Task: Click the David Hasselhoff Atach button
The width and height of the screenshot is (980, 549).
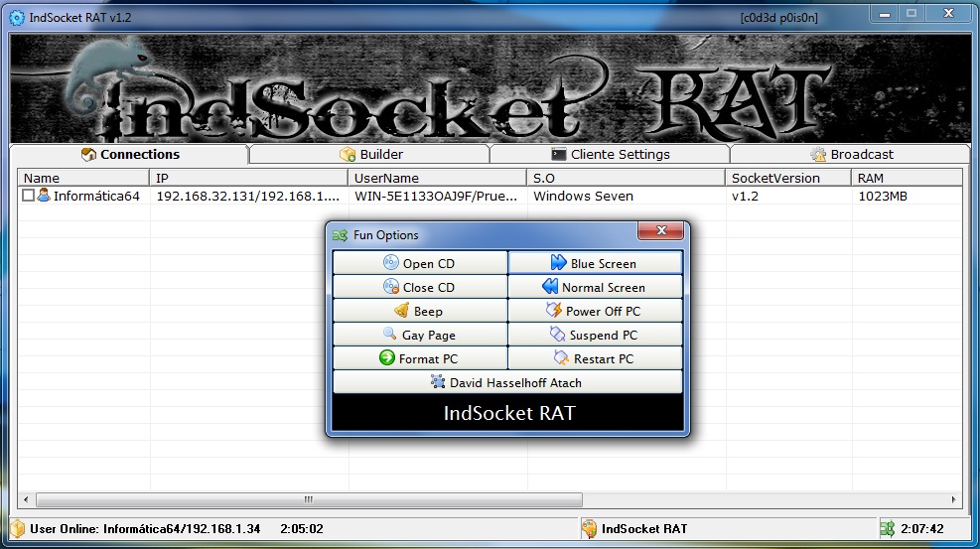Action: (507, 382)
